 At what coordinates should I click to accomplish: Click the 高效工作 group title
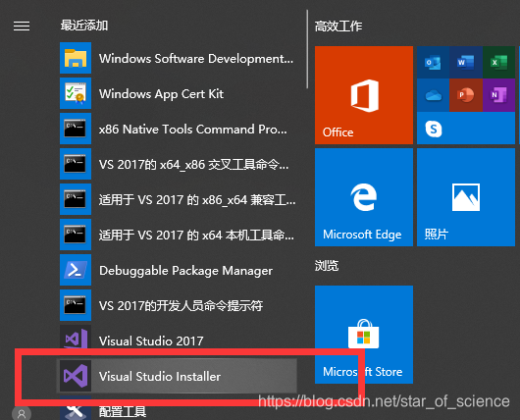click(x=338, y=26)
